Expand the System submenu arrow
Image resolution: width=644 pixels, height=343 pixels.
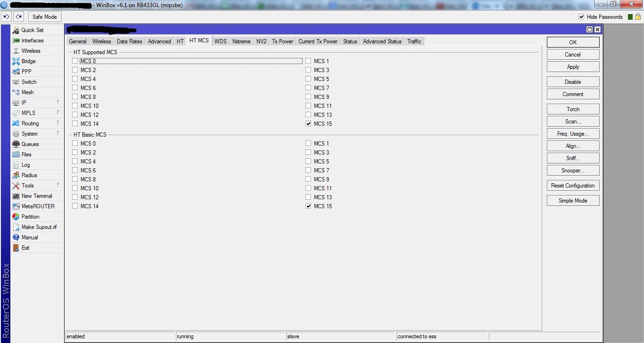(x=58, y=133)
